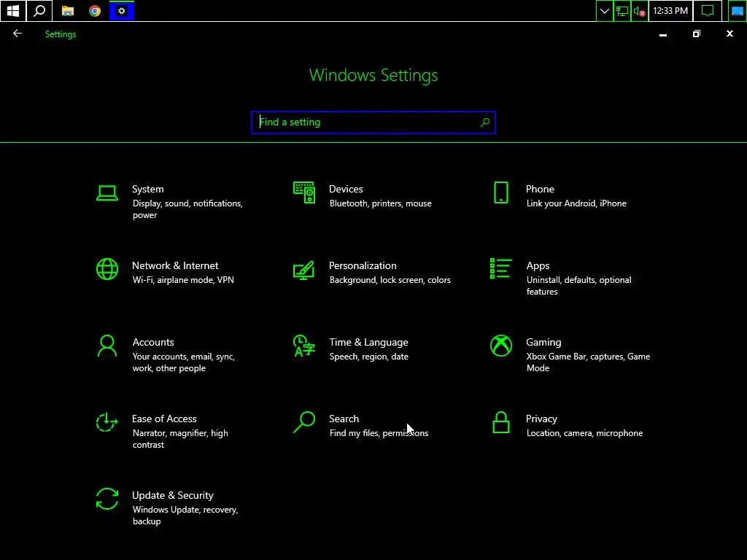
Task: Click the Devices keyboard and speaker icon
Action: click(304, 192)
